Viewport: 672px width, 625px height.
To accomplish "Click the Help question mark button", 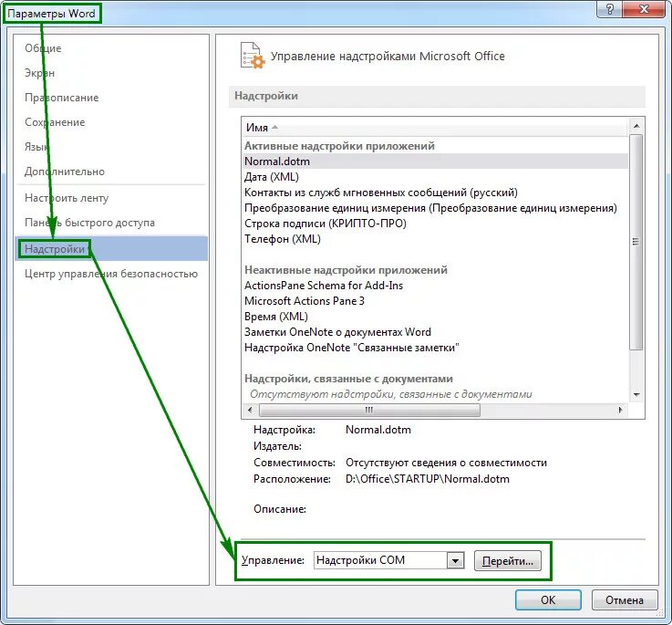I will (x=610, y=9).
